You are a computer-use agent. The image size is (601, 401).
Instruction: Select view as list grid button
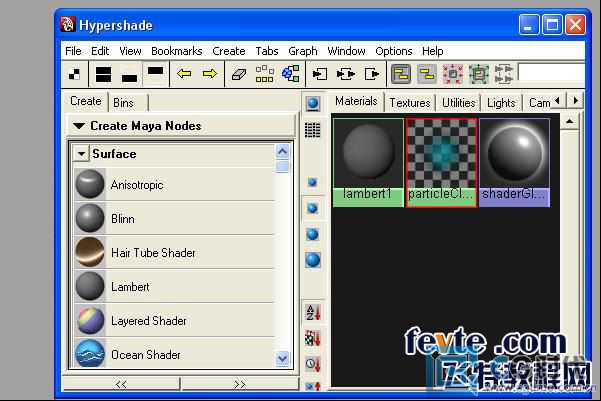tap(312, 130)
